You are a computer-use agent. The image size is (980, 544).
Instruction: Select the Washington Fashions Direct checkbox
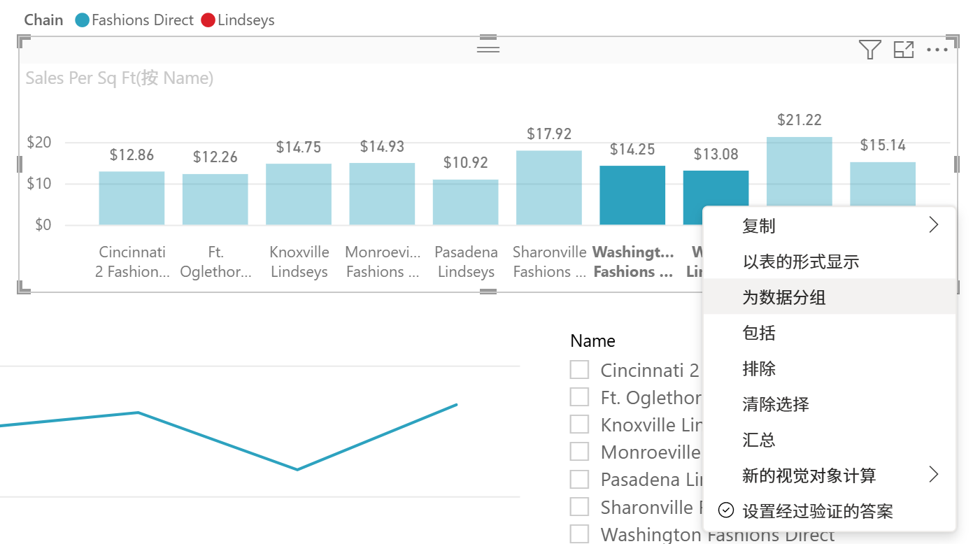point(579,534)
